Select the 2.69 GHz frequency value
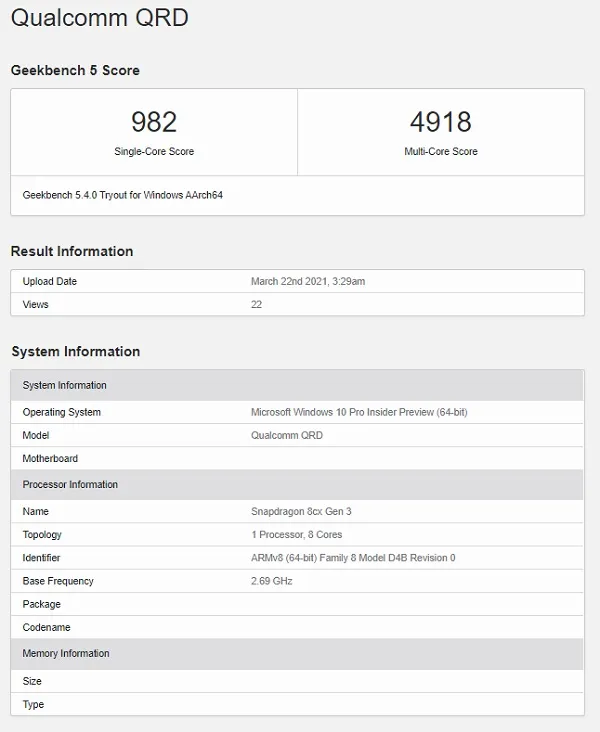The image size is (600, 732). [x=272, y=581]
